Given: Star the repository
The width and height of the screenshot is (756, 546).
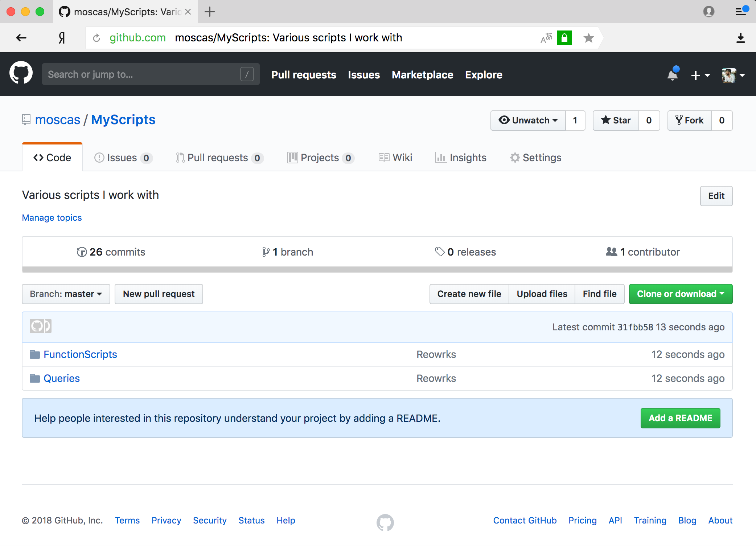Looking at the screenshot, I should pos(616,121).
